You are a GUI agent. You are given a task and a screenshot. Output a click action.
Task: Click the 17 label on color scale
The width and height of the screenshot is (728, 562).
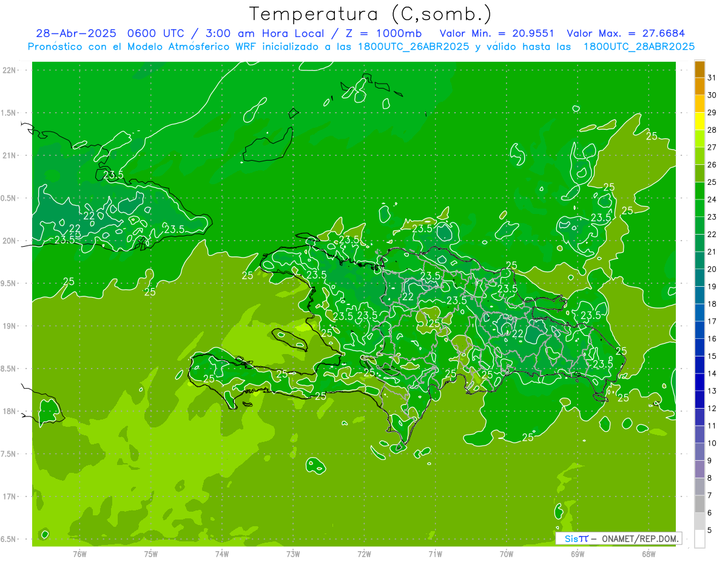click(x=712, y=321)
